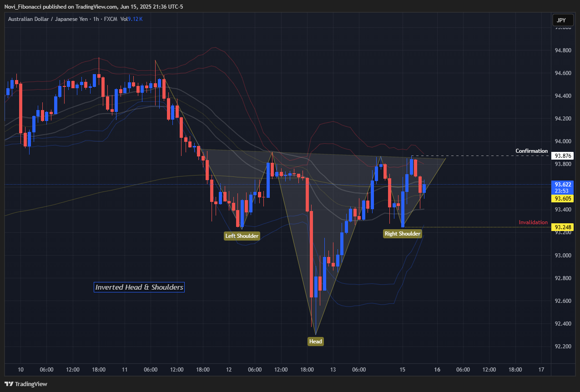Screen dimensions: 580x392
Task: Click the 94.000 price axis label
Action: [563, 141]
